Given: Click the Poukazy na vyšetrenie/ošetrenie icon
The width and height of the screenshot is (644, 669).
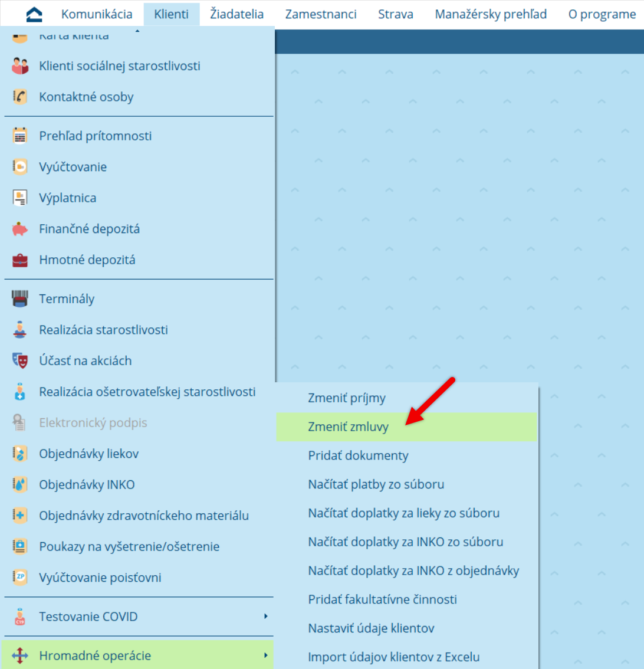Looking at the screenshot, I should click(x=20, y=546).
